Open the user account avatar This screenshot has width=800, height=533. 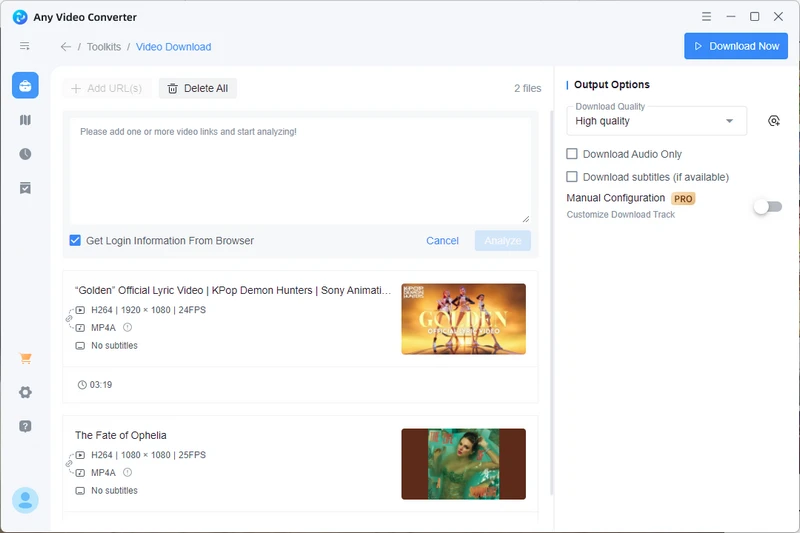tap(25, 500)
